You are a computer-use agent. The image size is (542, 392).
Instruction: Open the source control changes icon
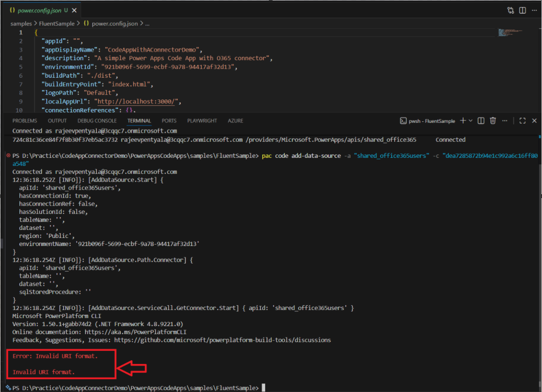[x=511, y=10]
